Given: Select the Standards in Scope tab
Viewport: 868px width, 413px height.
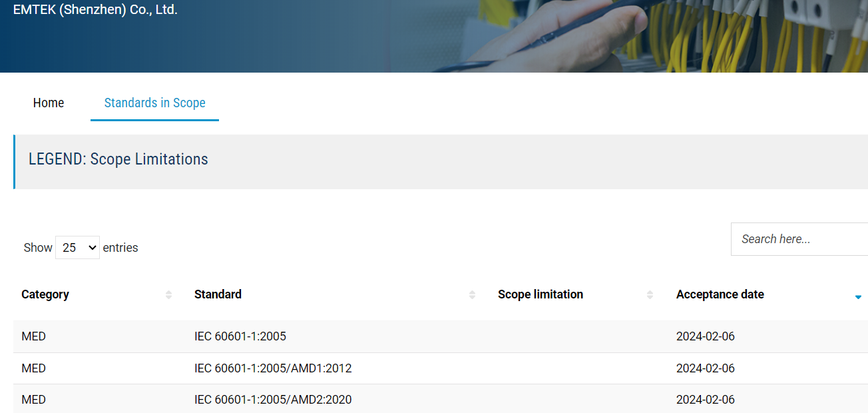Looking at the screenshot, I should pos(154,103).
